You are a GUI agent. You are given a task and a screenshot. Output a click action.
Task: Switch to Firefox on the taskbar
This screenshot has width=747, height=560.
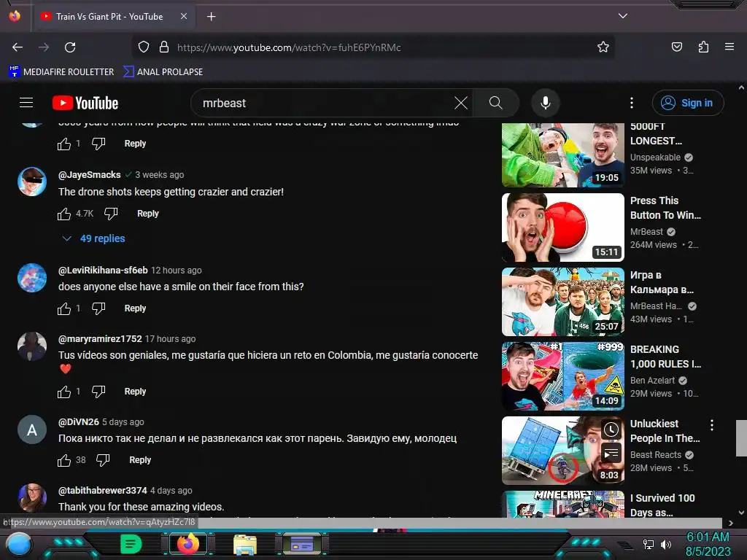(x=188, y=544)
